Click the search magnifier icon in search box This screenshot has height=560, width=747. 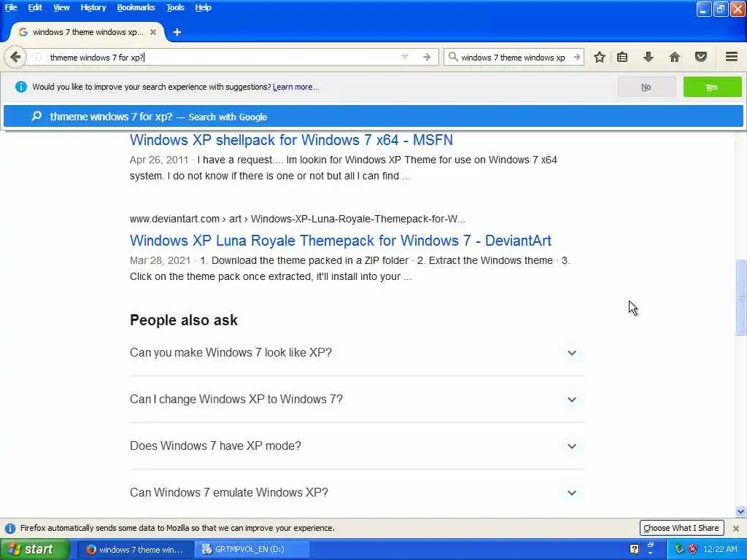(x=453, y=57)
